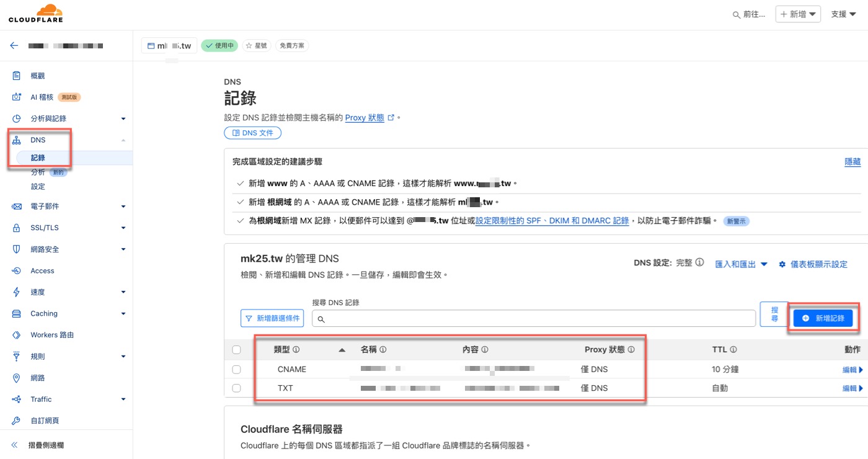The image size is (868, 459).
Task: Expand the Traffic sidebar section
Action: (123, 399)
